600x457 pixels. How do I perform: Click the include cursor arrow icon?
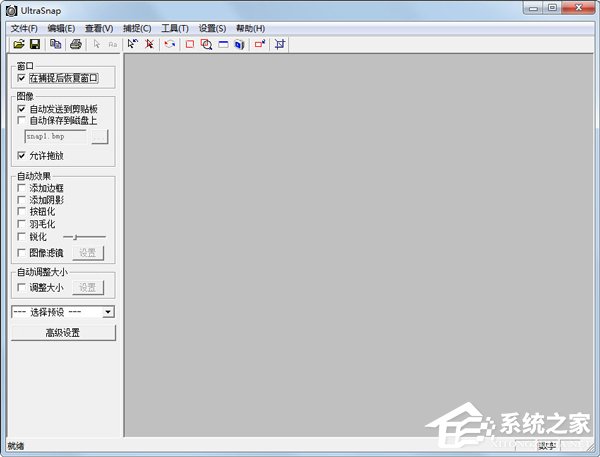133,44
